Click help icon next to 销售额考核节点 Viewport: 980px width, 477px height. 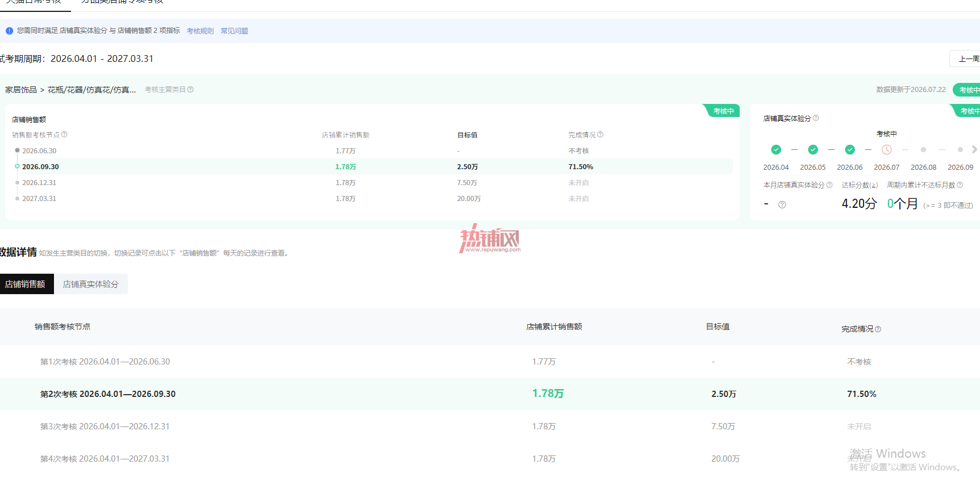(64, 135)
